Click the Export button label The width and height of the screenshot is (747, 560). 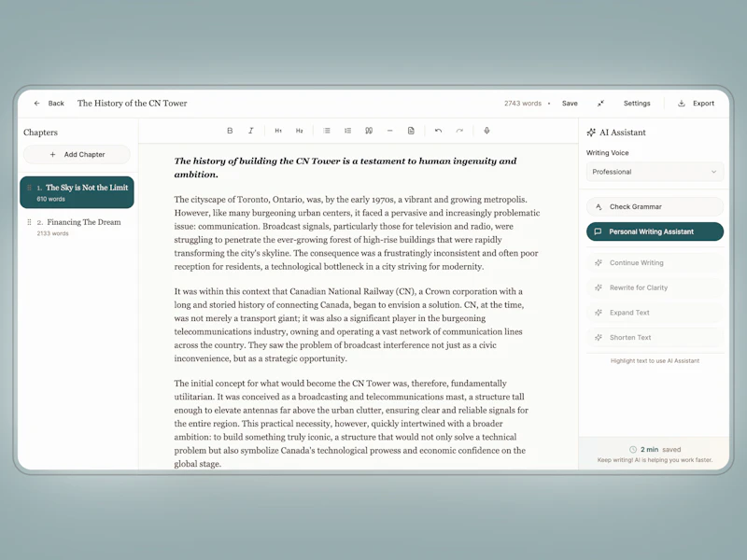(x=703, y=104)
